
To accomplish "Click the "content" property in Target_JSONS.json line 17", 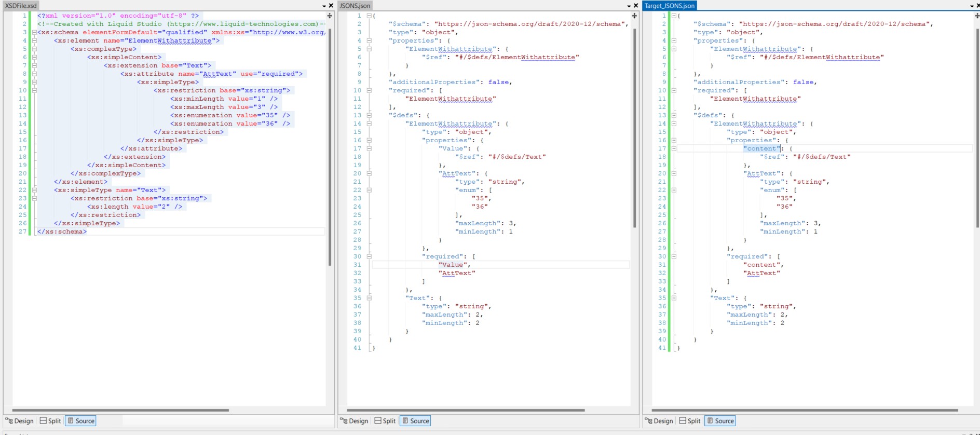I will pyautogui.click(x=763, y=148).
